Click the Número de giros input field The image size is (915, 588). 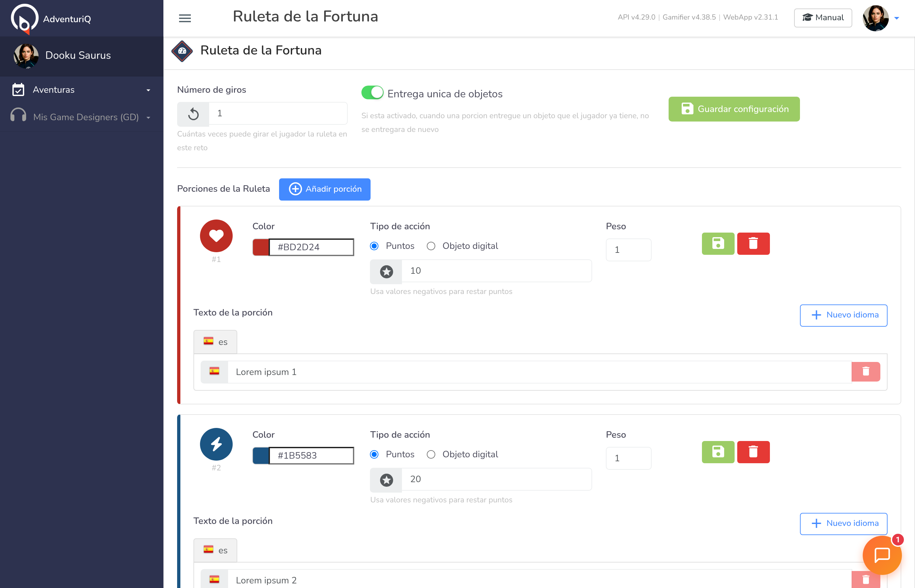click(x=278, y=113)
